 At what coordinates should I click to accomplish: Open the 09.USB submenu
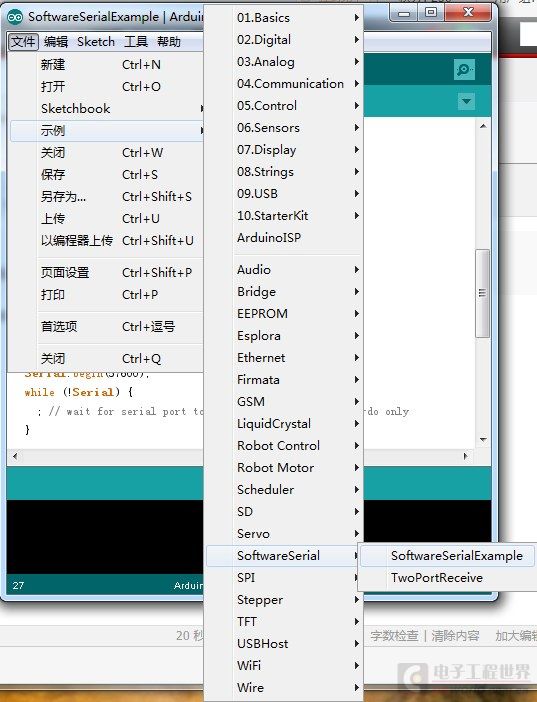click(284, 193)
